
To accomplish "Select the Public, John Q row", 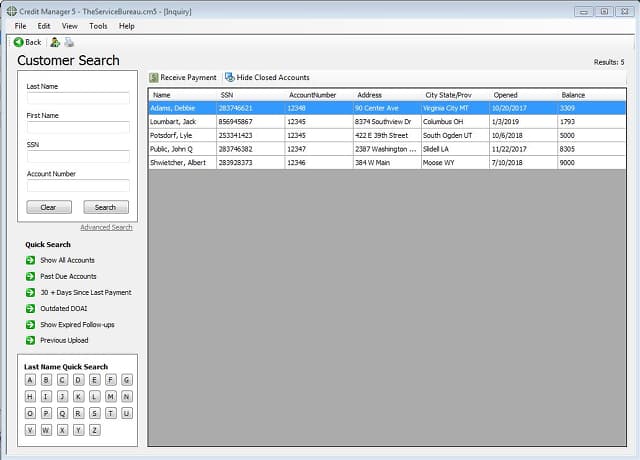I will tap(387, 149).
